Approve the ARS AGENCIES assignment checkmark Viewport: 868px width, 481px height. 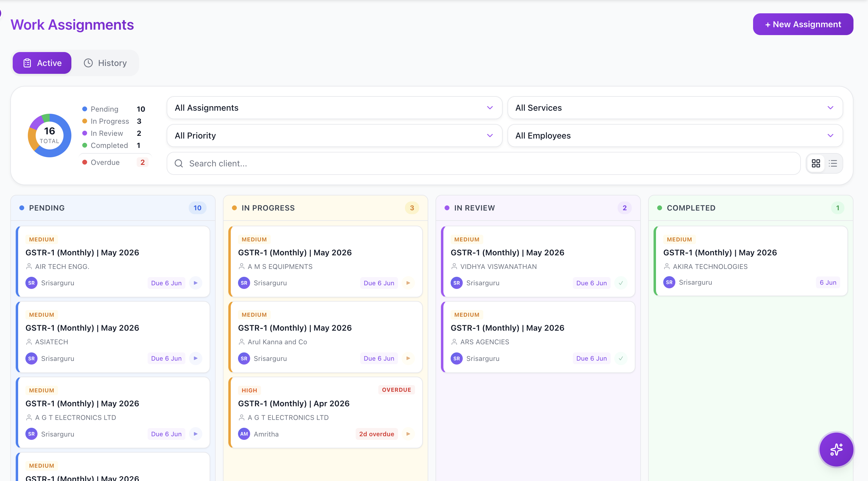(x=621, y=358)
